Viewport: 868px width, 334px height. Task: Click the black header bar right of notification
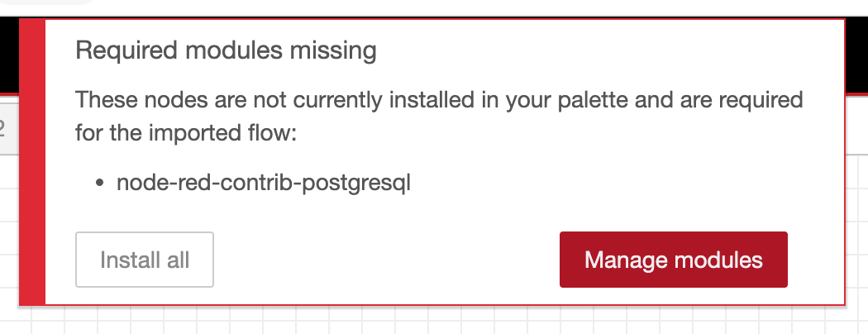[857, 55]
